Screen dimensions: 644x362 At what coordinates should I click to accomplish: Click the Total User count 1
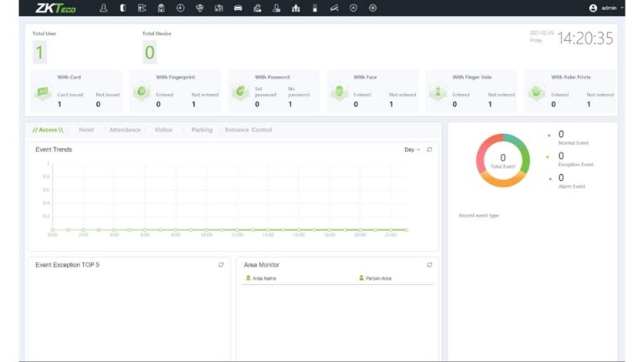[x=39, y=53]
